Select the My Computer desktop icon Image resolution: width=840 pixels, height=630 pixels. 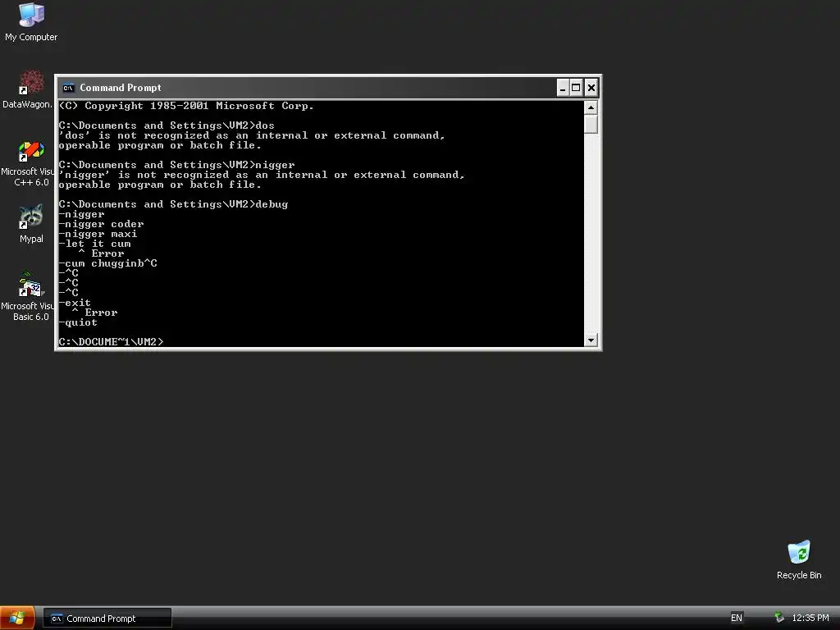pyautogui.click(x=31, y=22)
